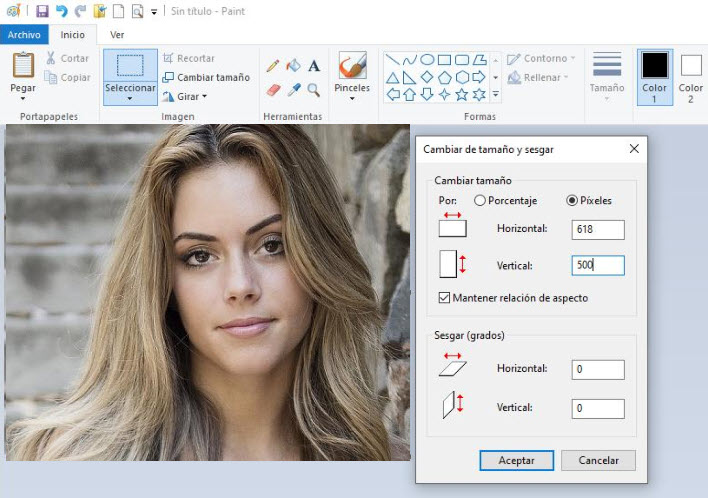The height and width of the screenshot is (498, 708).
Task: Click the Print preview icon
Action: click(137, 11)
